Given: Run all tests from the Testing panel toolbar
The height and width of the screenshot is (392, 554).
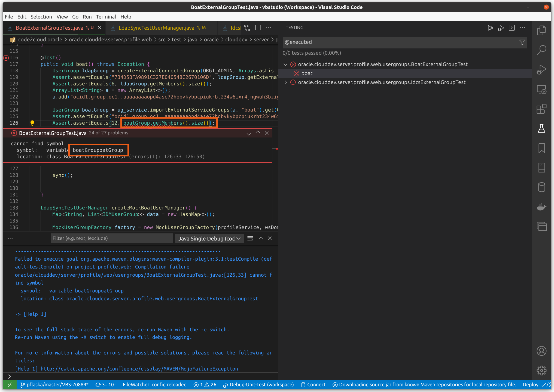Looking at the screenshot, I should (490, 28).
